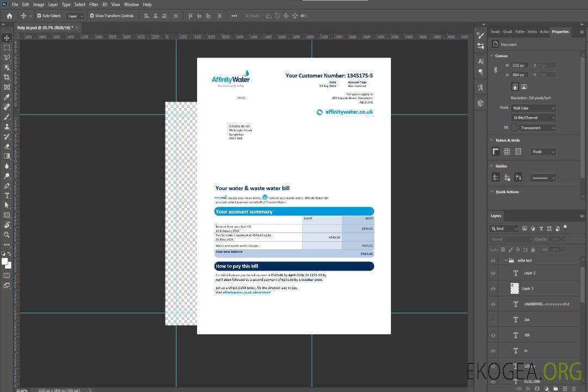This screenshot has width=588, height=392.
Task: Click the Layer 3 thumbnail
Action: click(x=515, y=289)
